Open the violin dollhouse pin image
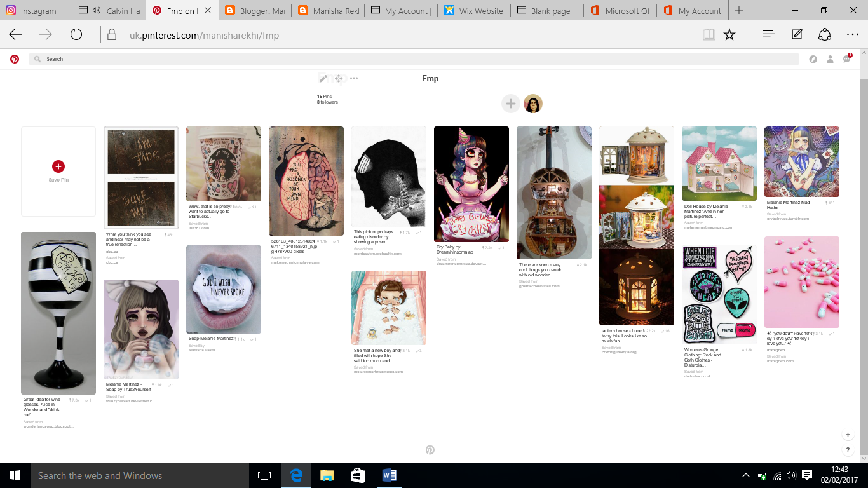 [x=554, y=193]
